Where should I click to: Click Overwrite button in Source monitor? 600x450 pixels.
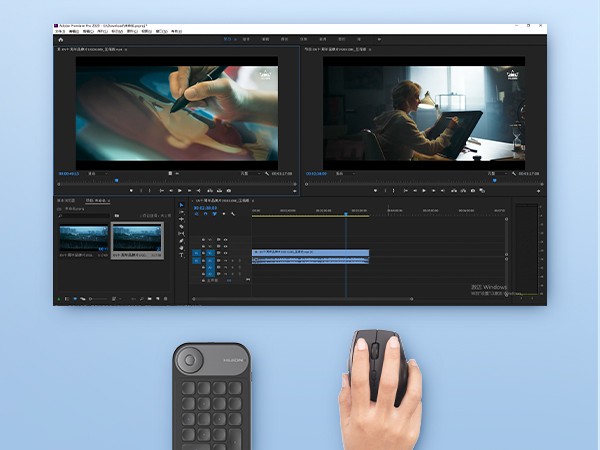point(219,191)
